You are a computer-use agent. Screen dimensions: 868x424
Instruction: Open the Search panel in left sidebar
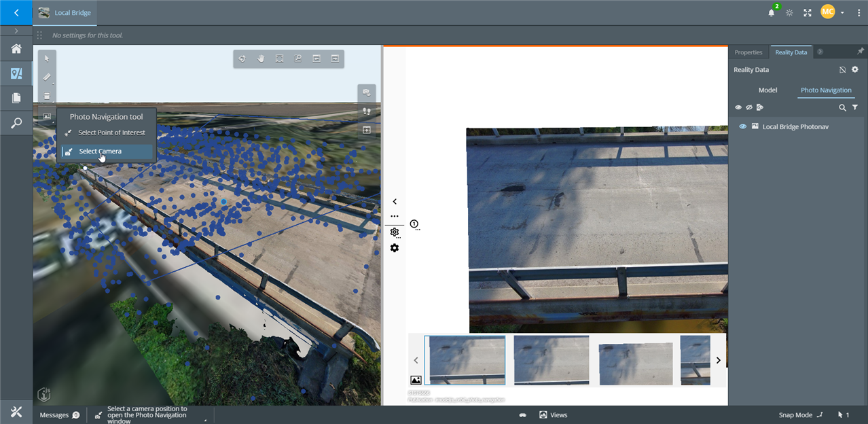pyautogui.click(x=16, y=122)
